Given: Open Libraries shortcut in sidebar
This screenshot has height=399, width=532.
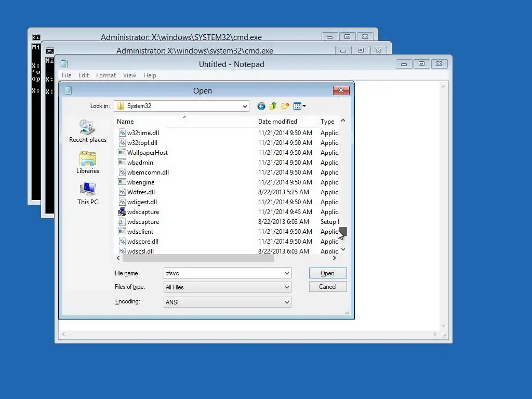Looking at the screenshot, I should (x=87, y=163).
